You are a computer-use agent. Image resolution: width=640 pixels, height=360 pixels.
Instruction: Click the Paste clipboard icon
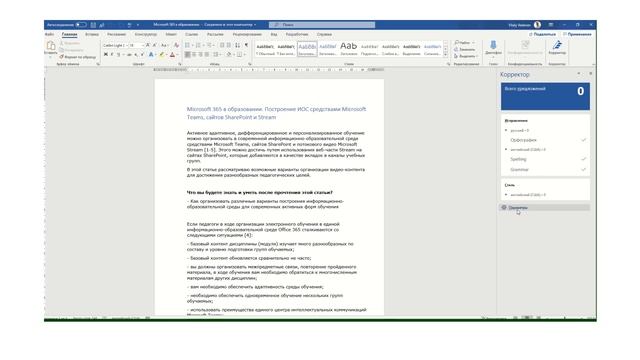click(x=51, y=45)
